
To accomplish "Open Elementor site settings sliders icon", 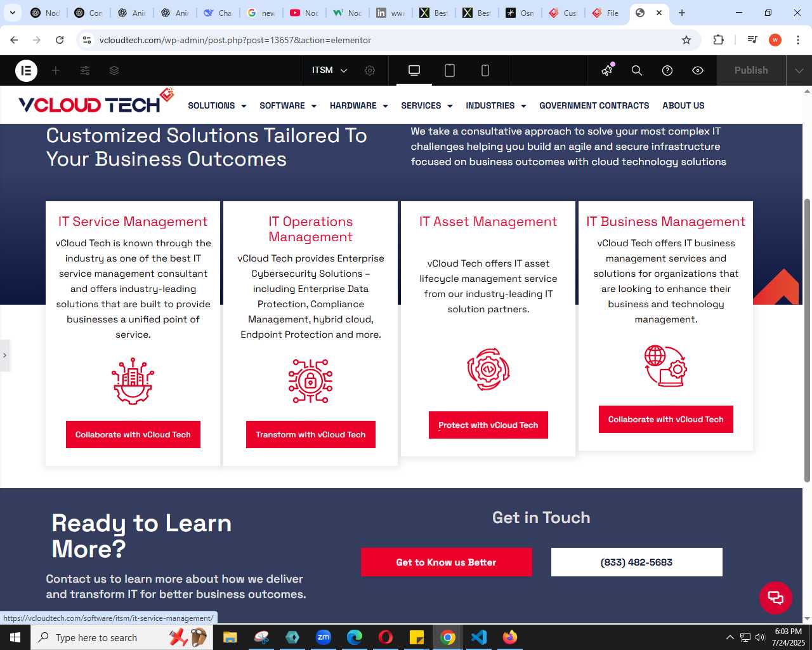I will click(85, 70).
